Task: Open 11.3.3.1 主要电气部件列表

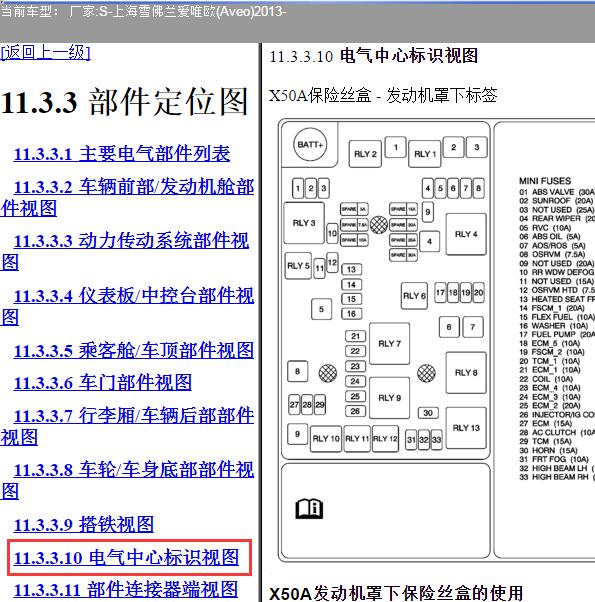Action: [122, 154]
